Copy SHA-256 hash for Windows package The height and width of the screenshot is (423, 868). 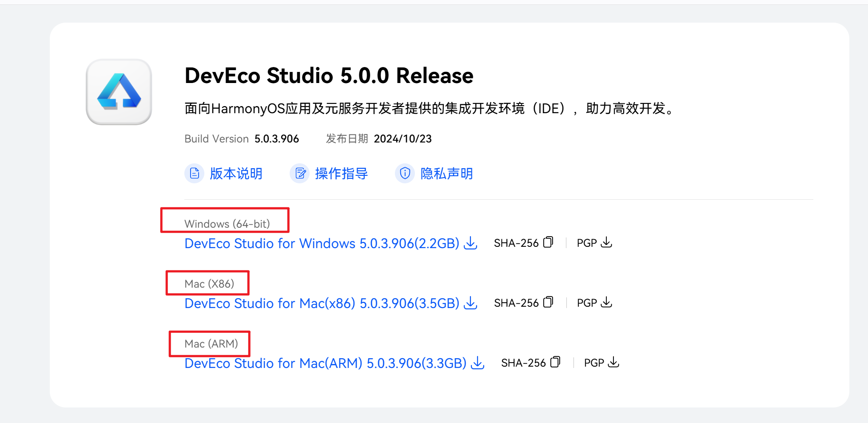549,242
